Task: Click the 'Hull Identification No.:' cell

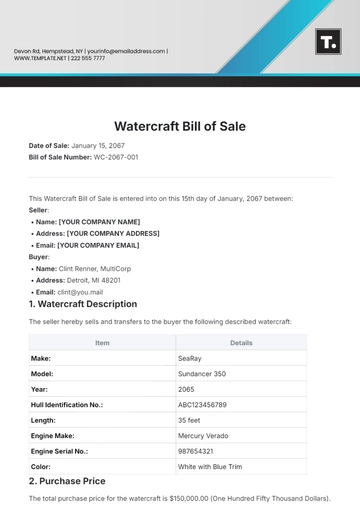Action: click(102, 405)
